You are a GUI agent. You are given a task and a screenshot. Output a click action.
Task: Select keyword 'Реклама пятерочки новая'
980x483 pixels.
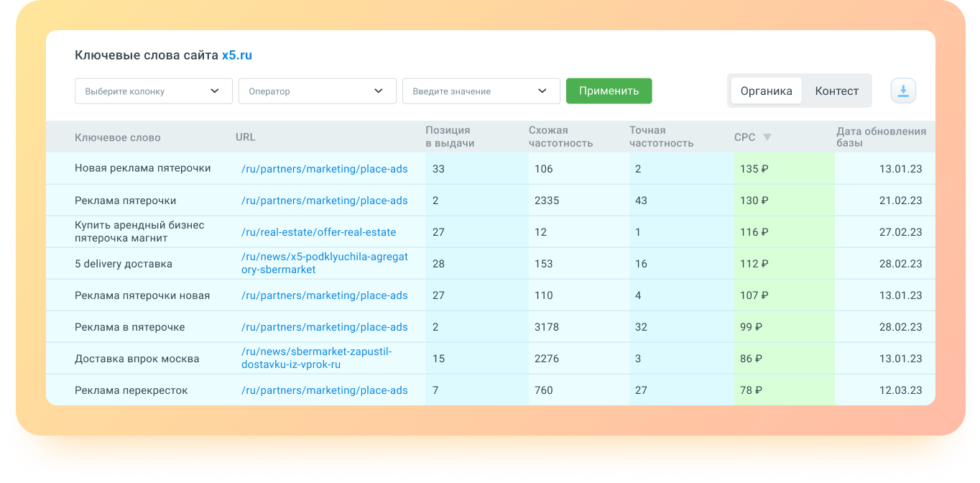tap(142, 295)
